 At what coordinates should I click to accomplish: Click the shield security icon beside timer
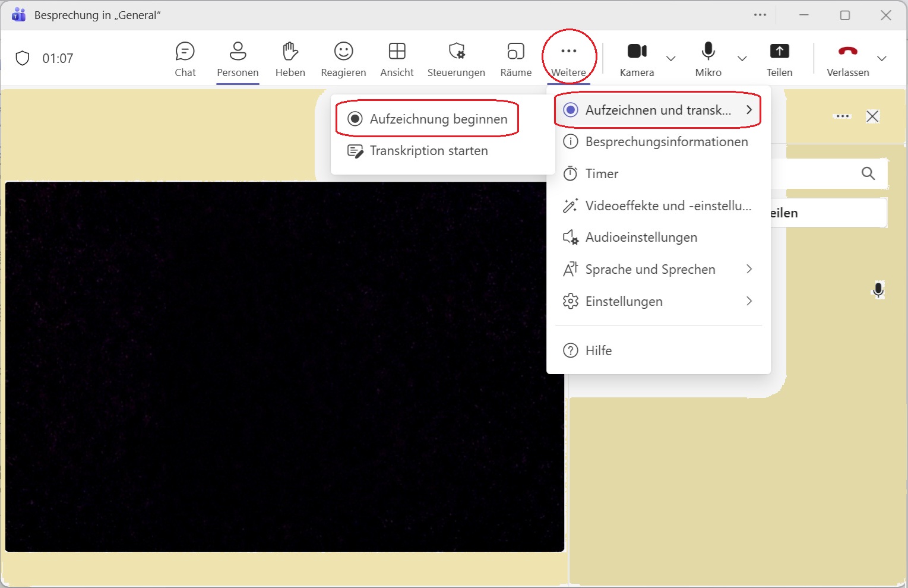[x=23, y=58]
